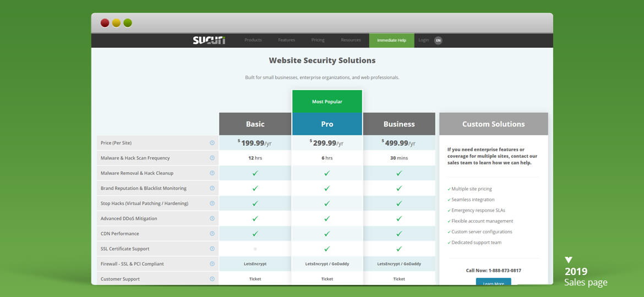The width and height of the screenshot is (644, 297).
Task: Open the Features menu item
Action: tap(286, 40)
